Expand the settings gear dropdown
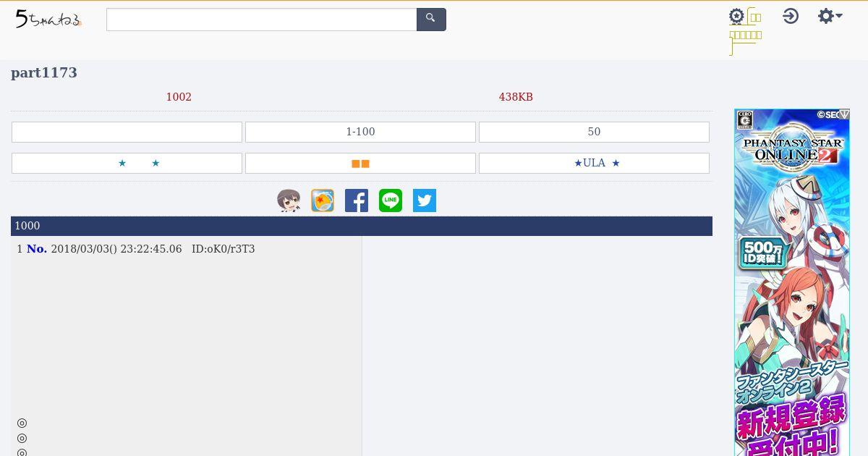 click(x=830, y=16)
